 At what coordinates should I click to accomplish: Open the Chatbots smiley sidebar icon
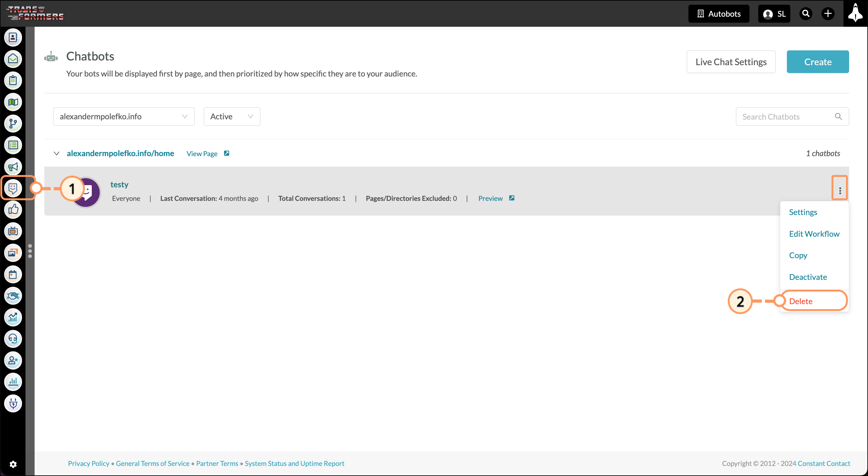[13, 188]
